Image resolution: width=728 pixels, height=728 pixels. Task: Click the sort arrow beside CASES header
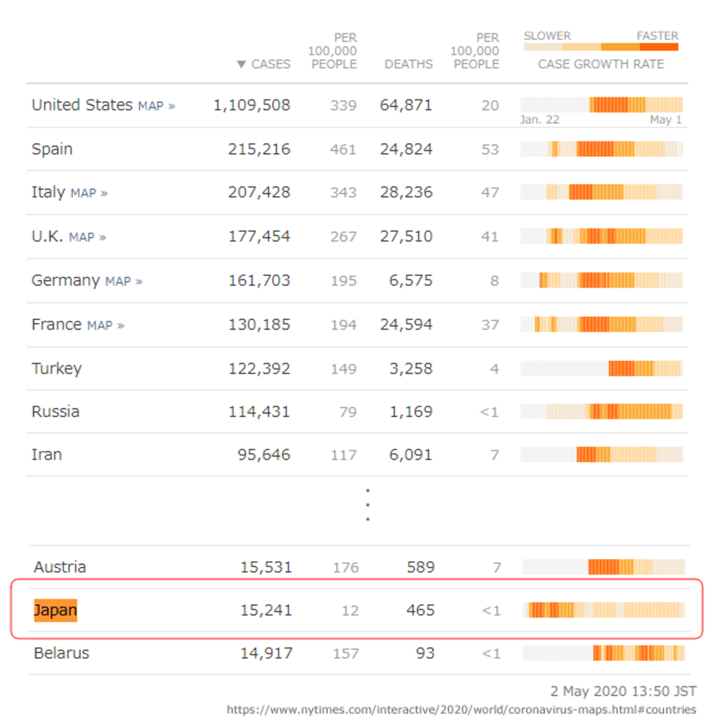click(x=241, y=64)
